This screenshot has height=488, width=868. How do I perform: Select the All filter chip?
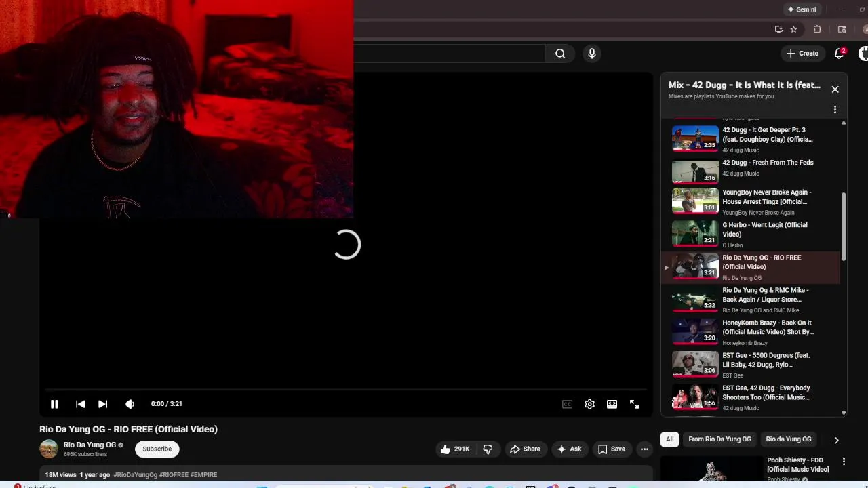pyautogui.click(x=669, y=439)
